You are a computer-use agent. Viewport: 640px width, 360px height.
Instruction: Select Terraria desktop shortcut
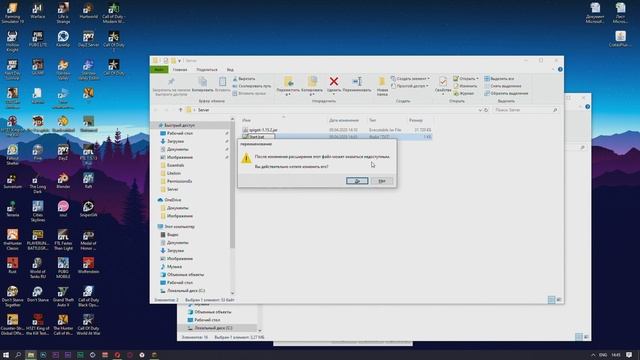12,209
